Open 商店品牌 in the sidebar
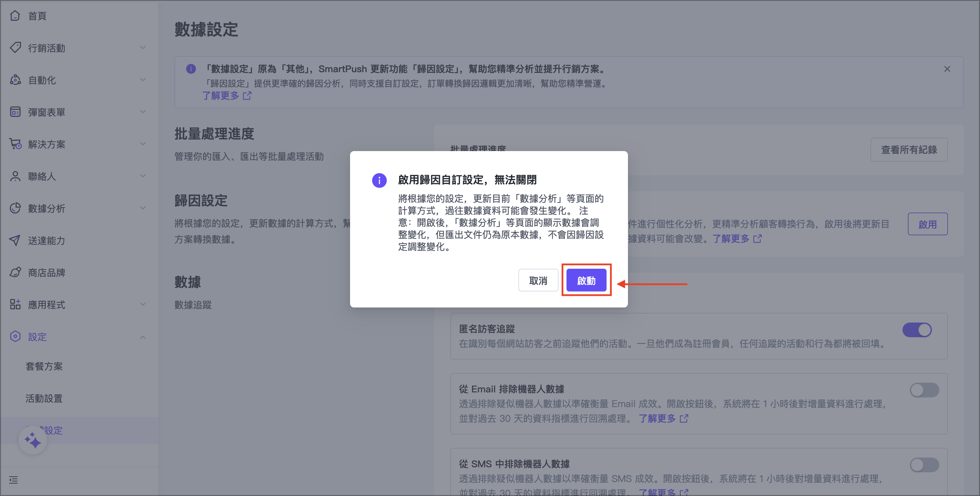The image size is (980, 496). pos(46,272)
